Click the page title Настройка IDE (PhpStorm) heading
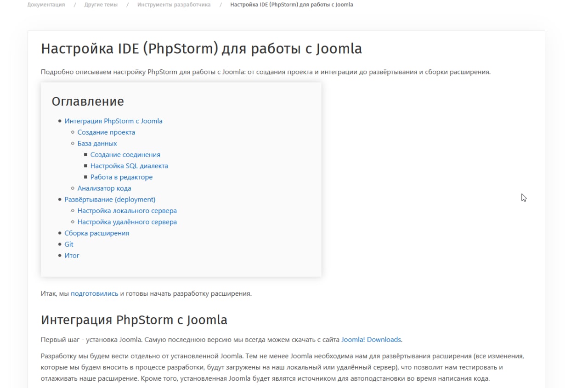 201,49
